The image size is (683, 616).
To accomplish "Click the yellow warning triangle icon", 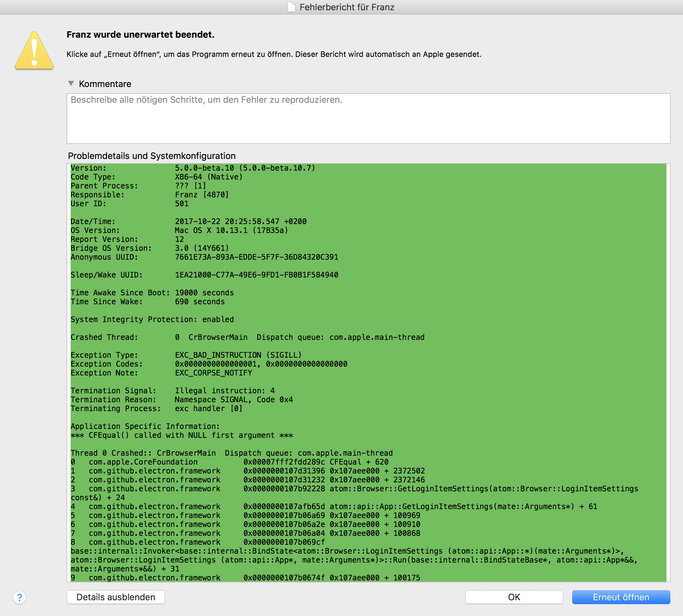I will pyautogui.click(x=34, y=51).
